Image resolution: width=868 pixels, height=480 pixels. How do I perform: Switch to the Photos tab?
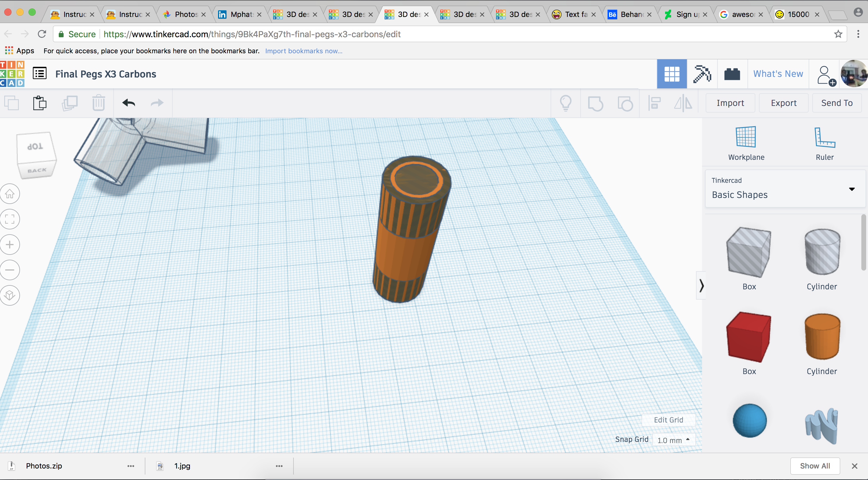pyautogui.click(x=184, y=14)
